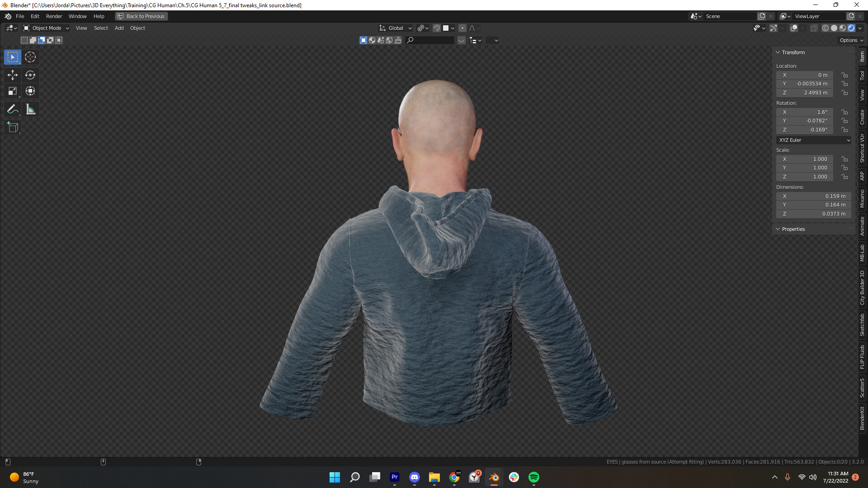Open Spotify from the taskbar

click(x=534, y=478)
